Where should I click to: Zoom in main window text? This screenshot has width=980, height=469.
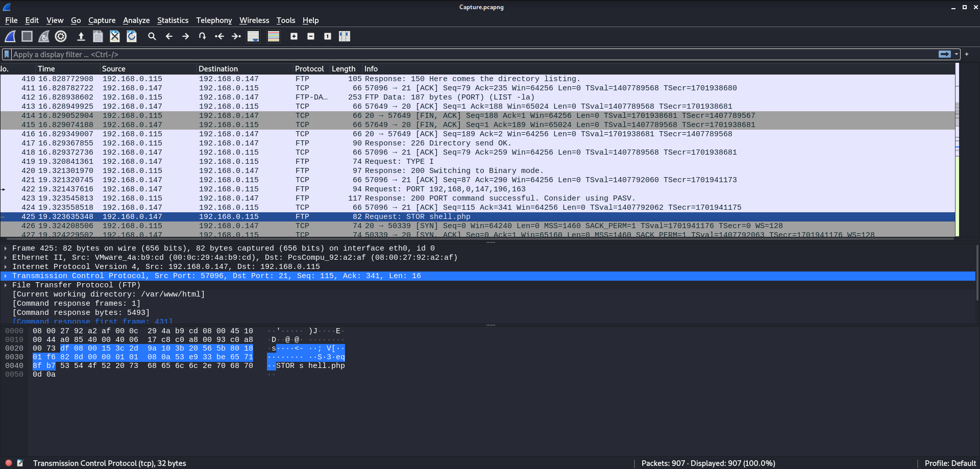294,36
